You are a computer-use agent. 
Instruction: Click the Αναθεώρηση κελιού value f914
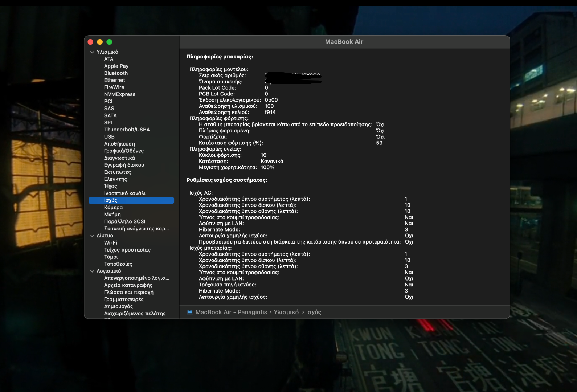tap(270, 112)
